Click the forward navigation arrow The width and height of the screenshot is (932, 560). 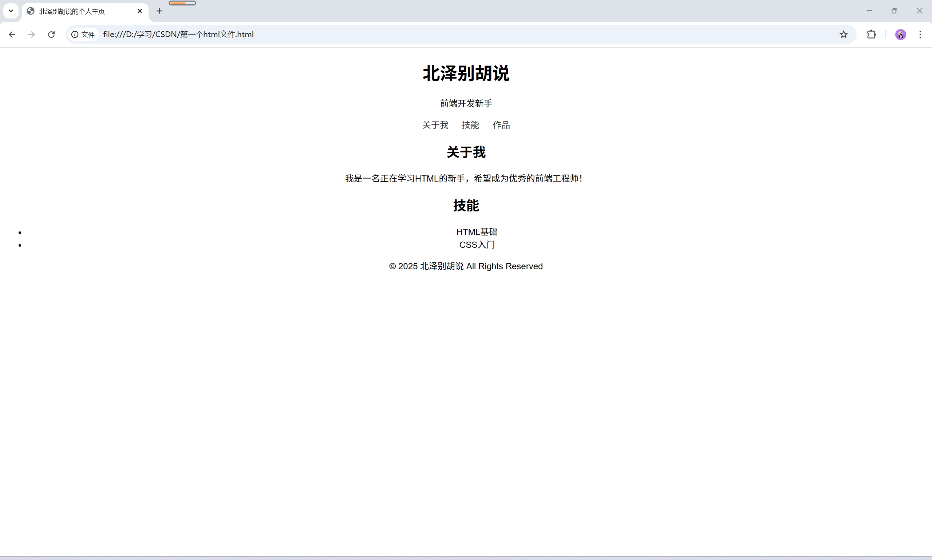point(32,34)
